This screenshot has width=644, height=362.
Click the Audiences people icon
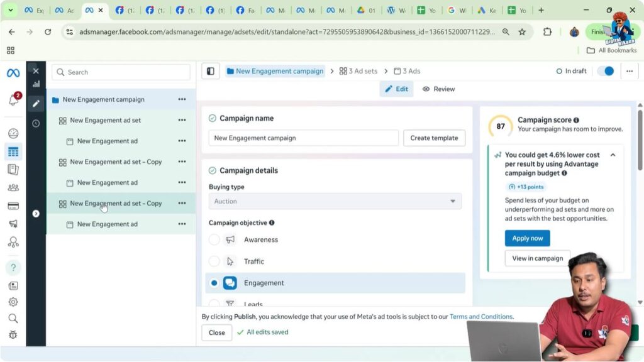pos(13,187)
